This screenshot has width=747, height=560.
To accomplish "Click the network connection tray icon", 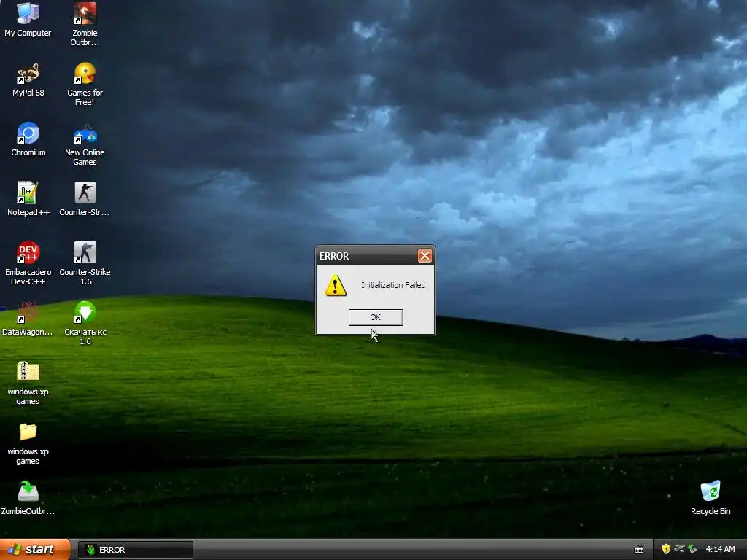I will click(679, 549).
